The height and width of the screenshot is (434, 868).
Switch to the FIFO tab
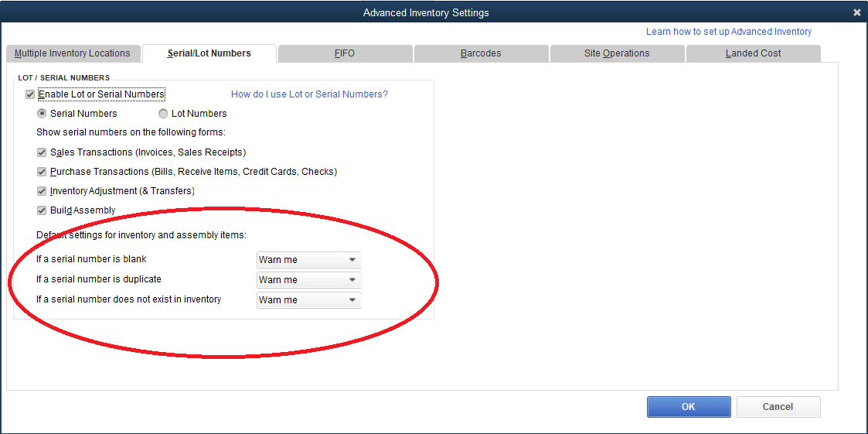click(345, 53)
